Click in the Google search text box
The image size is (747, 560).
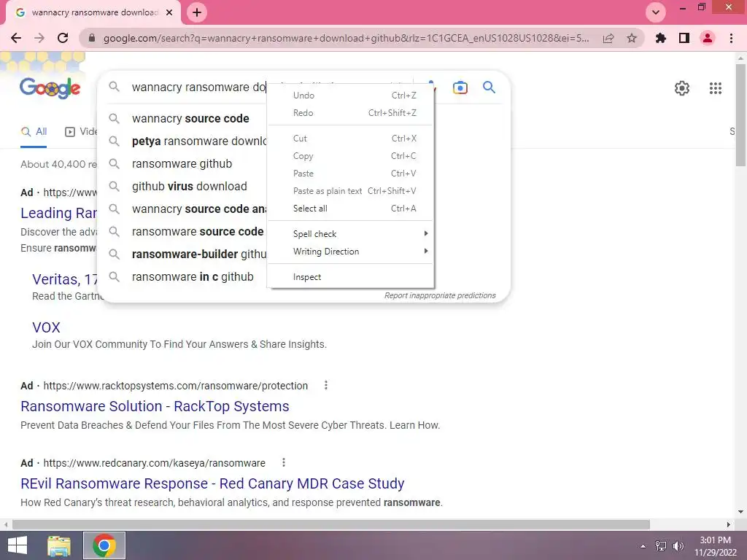(199, 87)
